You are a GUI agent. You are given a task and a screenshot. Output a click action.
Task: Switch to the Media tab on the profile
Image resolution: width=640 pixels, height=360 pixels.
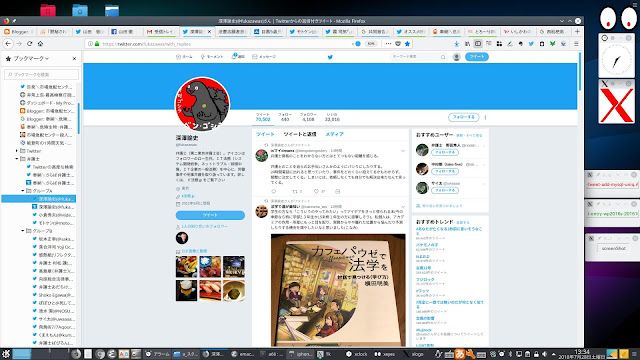(x=334, y=134)
